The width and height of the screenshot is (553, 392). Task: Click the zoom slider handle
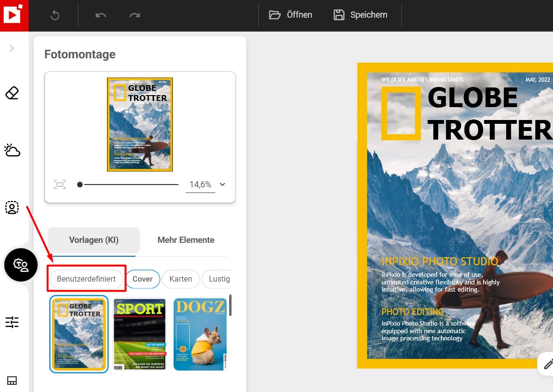(80, 185)
